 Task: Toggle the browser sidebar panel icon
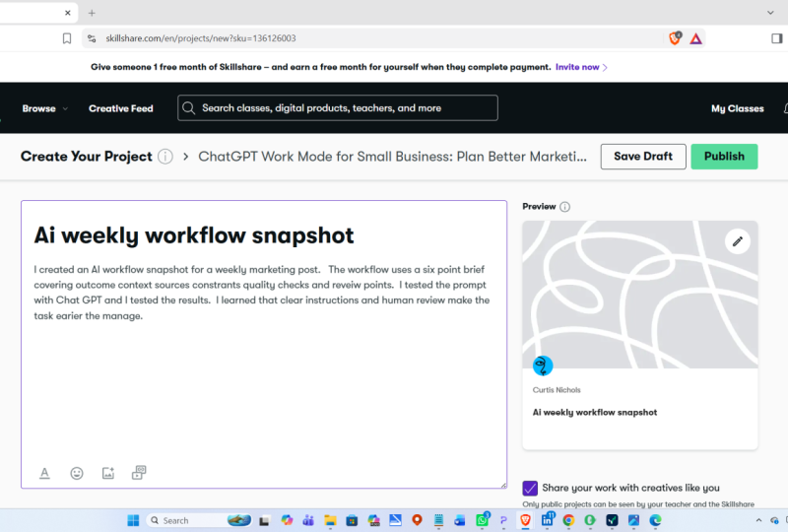coord(776,38)
